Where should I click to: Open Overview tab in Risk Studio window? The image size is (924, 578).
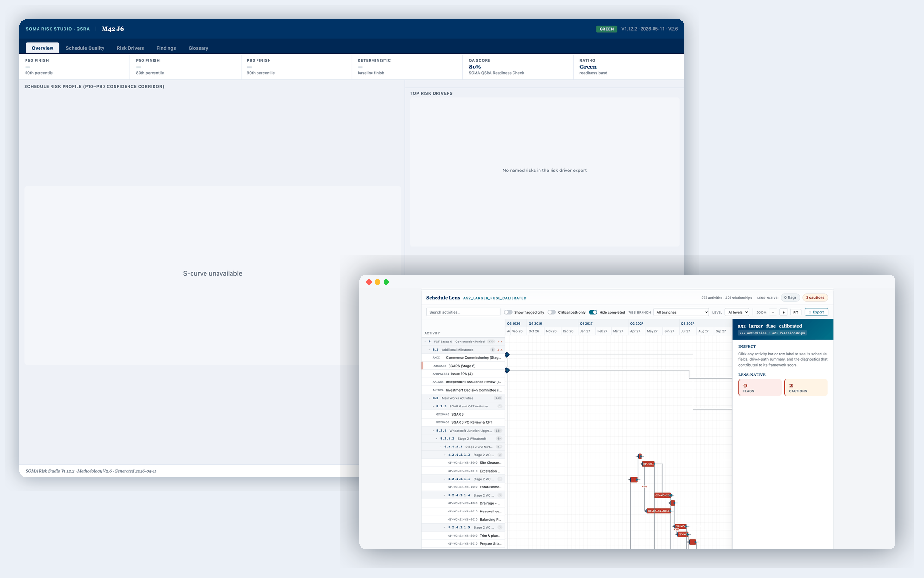point(42,48)
